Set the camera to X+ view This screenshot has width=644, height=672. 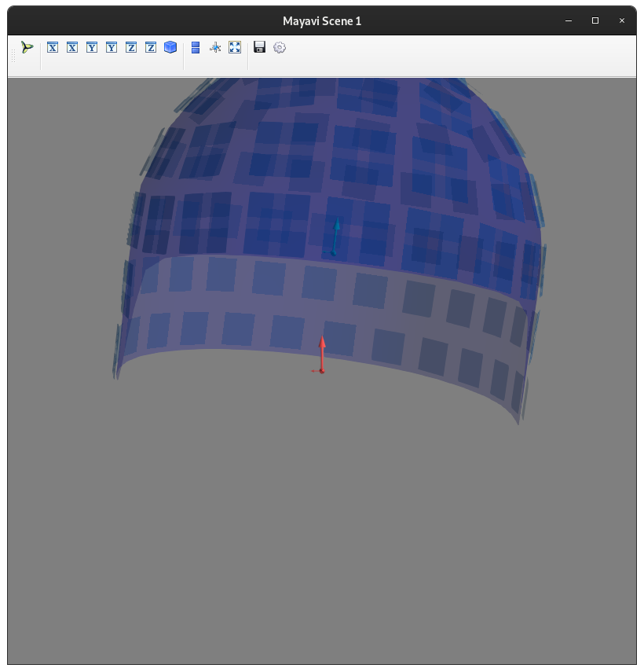click(x=52, y=47)
